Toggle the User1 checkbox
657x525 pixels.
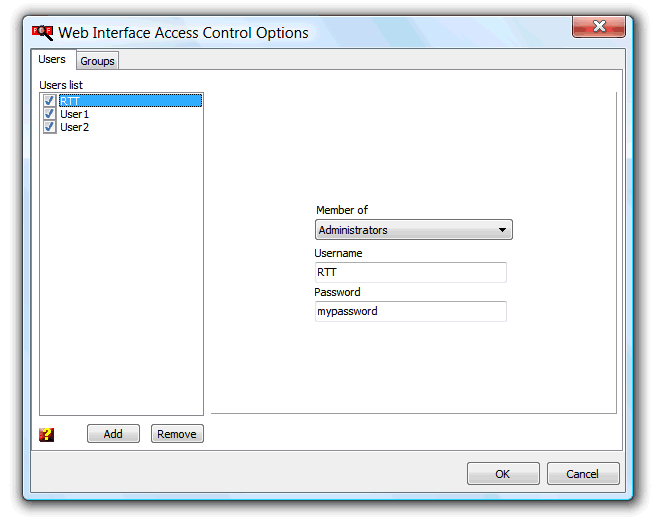tap(49, 114)
